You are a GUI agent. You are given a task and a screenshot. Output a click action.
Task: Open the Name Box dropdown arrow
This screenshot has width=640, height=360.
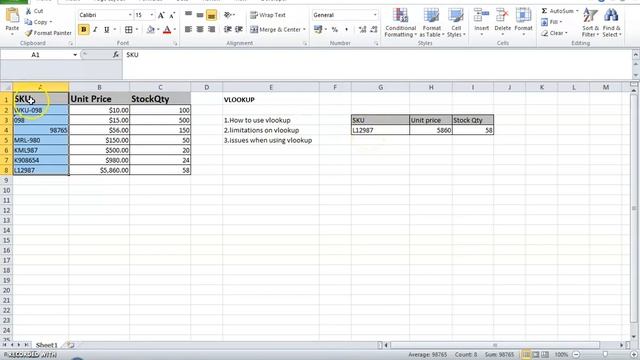click(75, 55)
